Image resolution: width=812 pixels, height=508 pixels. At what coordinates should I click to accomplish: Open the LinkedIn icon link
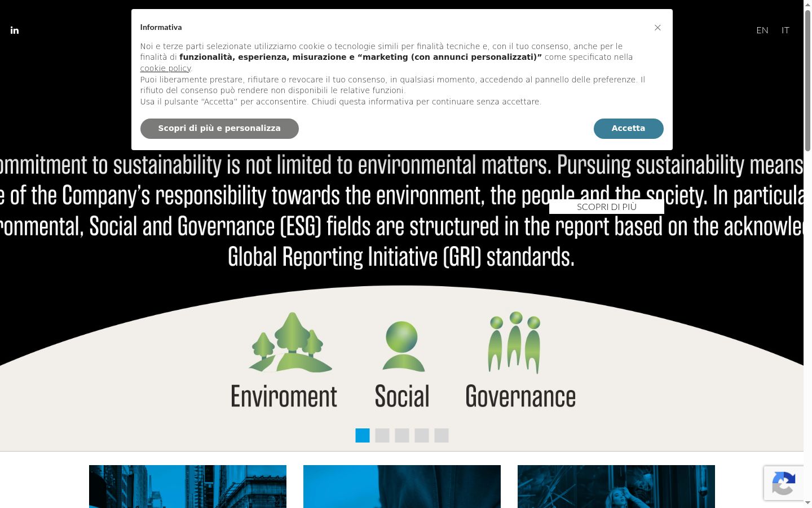click(x=15, y=30)
